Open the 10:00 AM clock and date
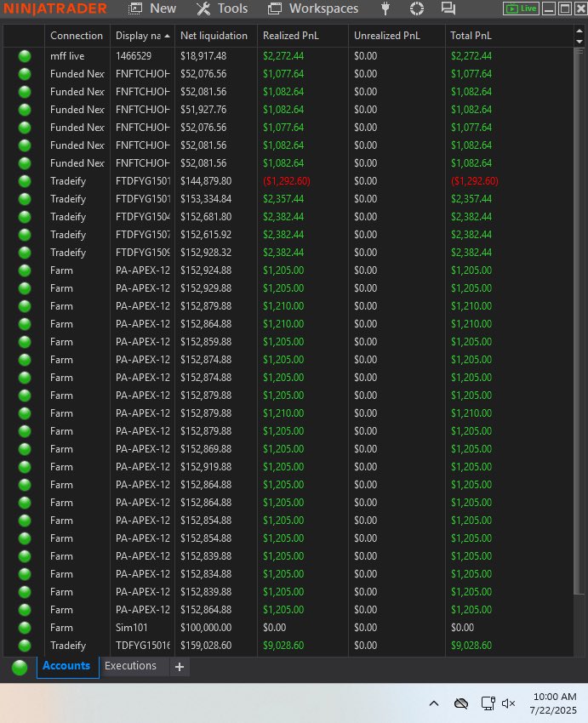 tap(554, 703)
